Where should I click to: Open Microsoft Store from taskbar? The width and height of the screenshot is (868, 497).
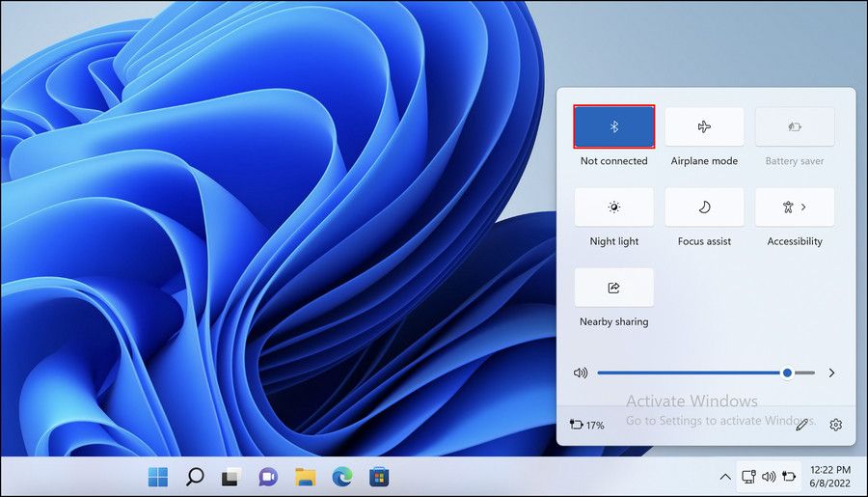tap(379, 477)
